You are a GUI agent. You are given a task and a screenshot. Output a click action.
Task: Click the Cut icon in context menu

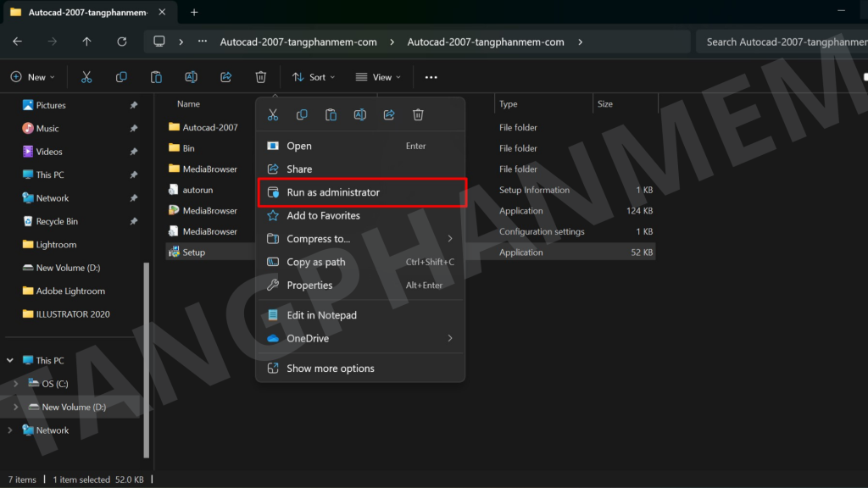(x=273, y=115)
